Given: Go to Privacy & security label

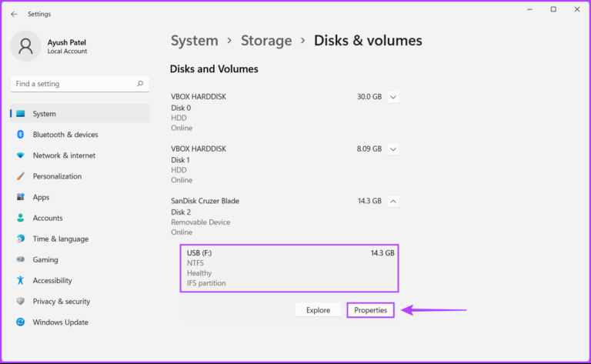Looking at the screenshot, I should click(x=62, y=301).
